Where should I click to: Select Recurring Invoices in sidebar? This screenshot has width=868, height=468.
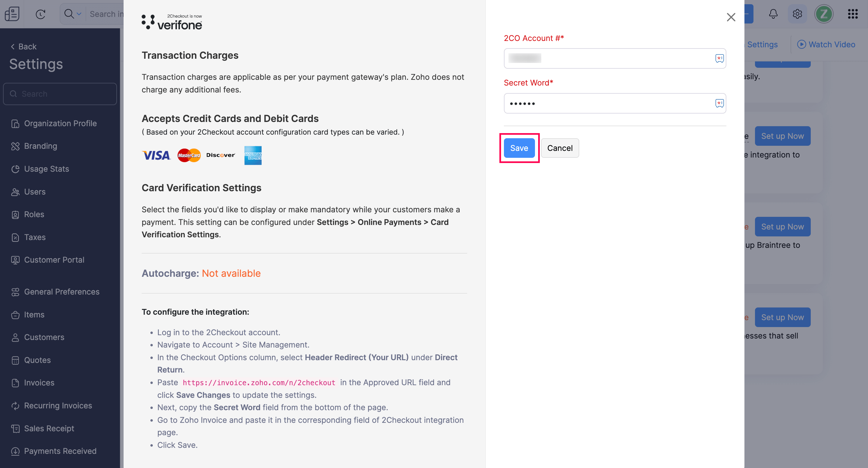pyautogui.click(x=58, y=405)
